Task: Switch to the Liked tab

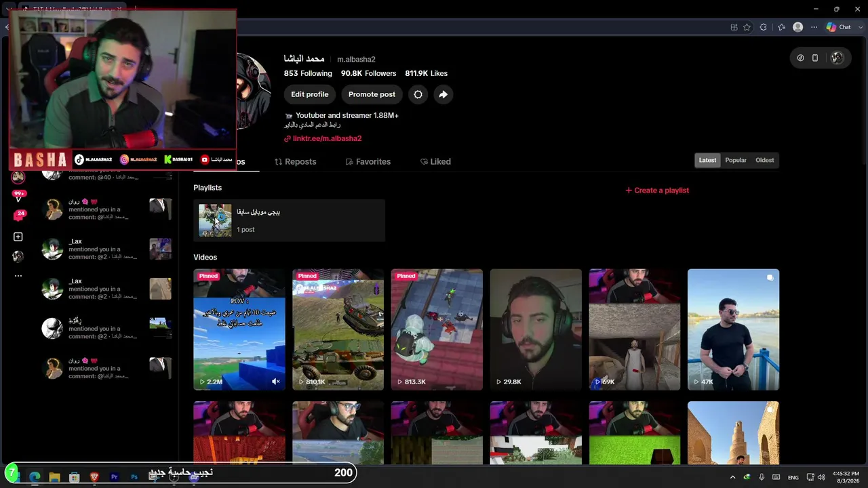Action: pyautogui.click(x=435, y=161)
